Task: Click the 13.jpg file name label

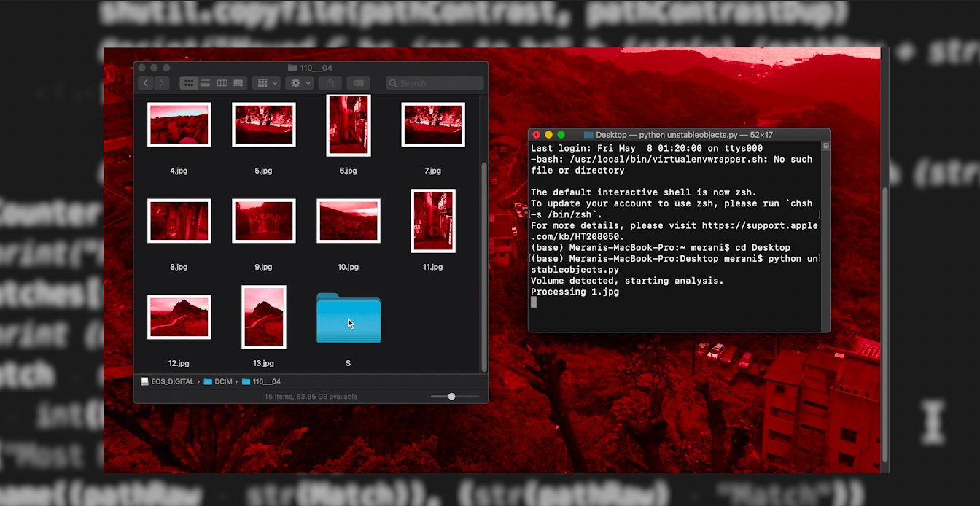Action: point(263,363)
